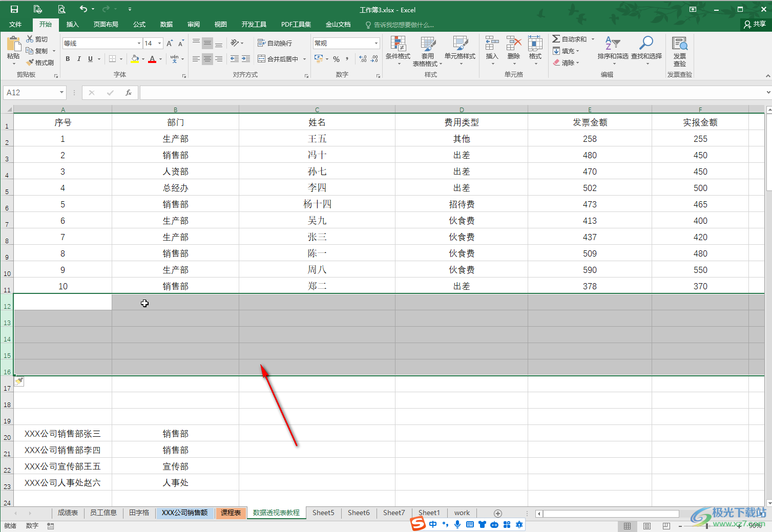Screen dimensions: 772x532
Task: Switch to the Page Layout tab (页面布局)
Action: point(106,24)
